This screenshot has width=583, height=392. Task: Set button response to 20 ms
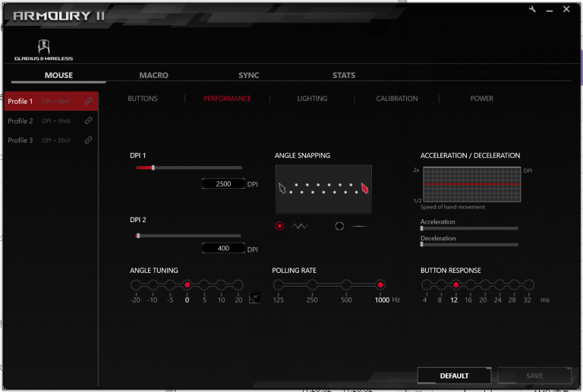point(485,285)
